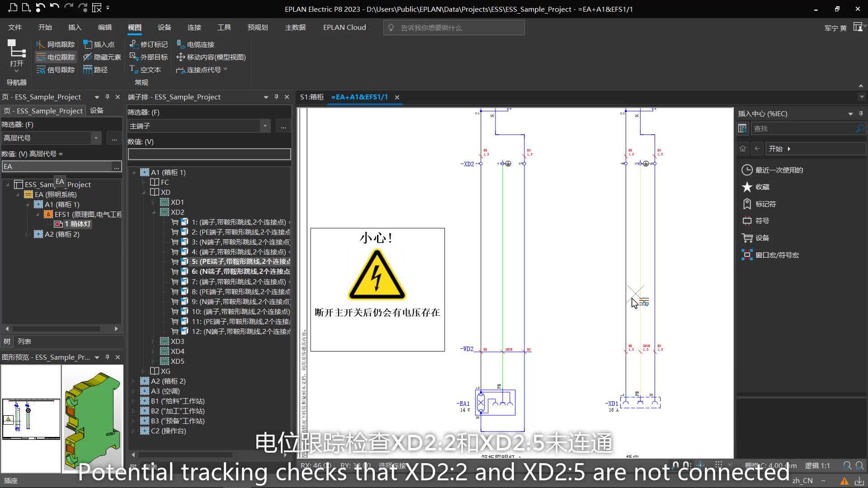Select 收藏 favorites star in insert center
The height and width of the screenshot is (488, 868).
pos(747,187)
